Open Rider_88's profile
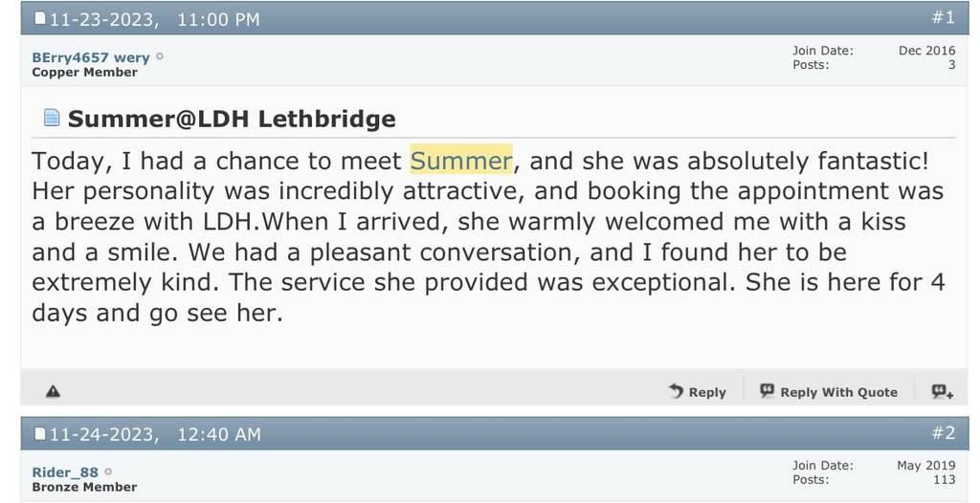 (65, 471)
